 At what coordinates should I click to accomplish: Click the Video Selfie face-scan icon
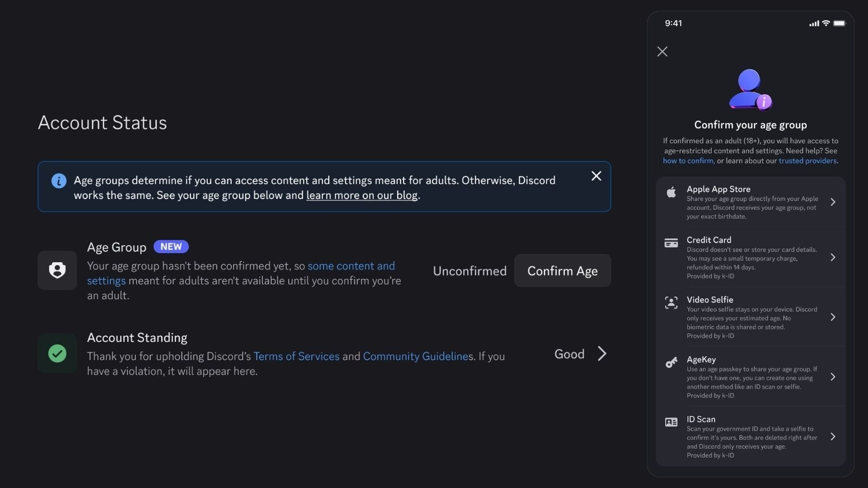point(671,303)
